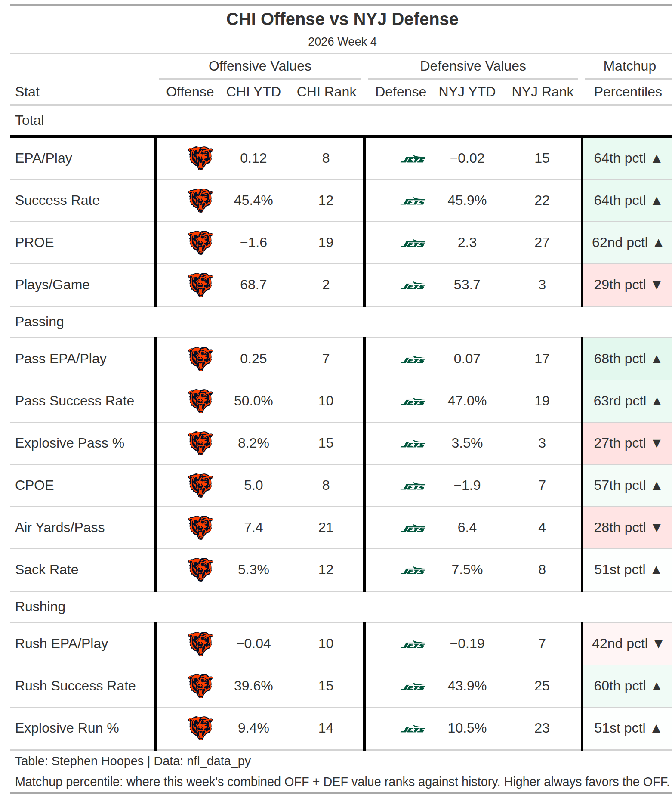The height and width of the screenshot is (798, 672).
Task: Click the Jets logo in Pass EPA/Play row
Action: point(413,359)
